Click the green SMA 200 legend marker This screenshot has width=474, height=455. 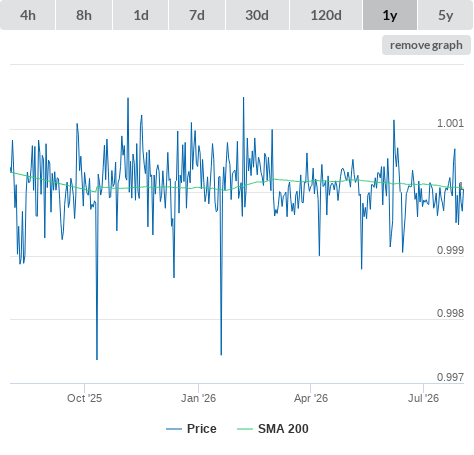click(245, 429)
